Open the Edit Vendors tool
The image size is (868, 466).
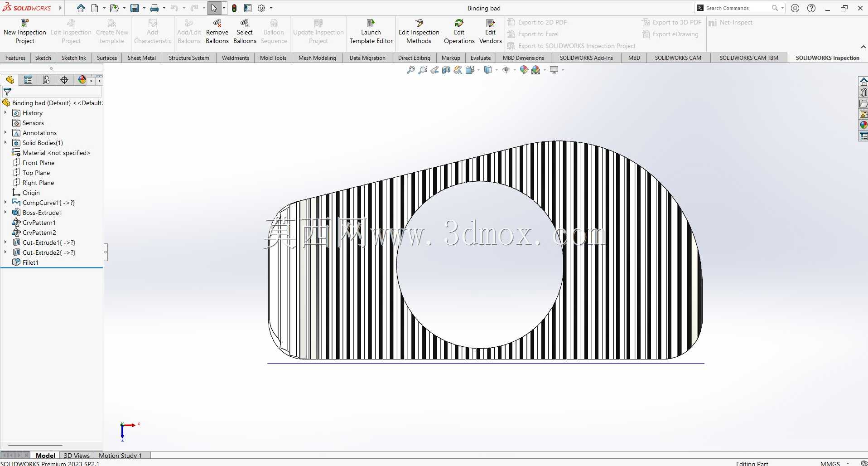click(490, 31)
